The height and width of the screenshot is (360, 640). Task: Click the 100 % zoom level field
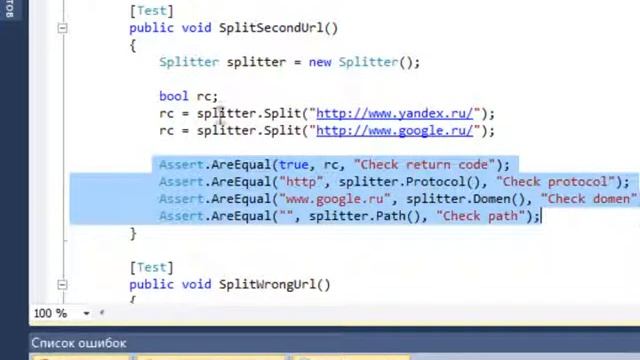[51, 313]
